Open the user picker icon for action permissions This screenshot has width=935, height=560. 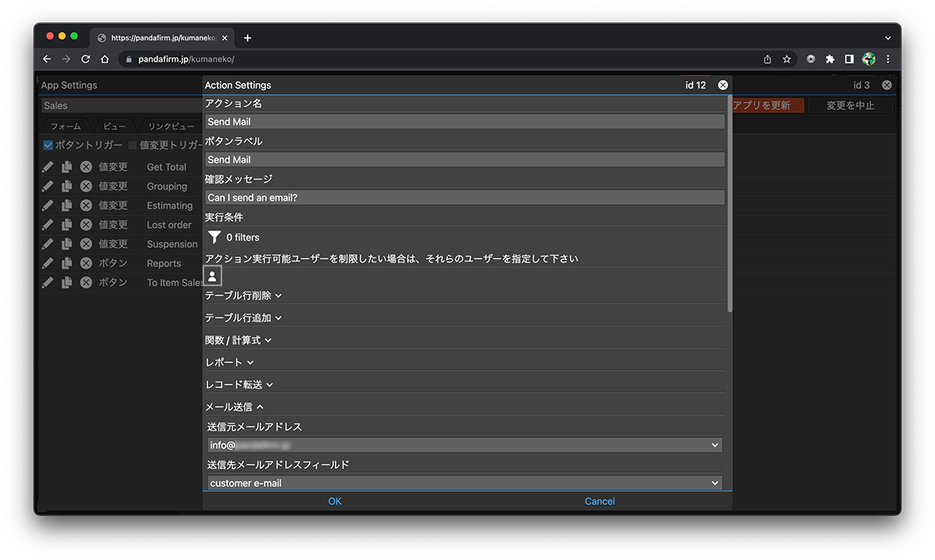212,276
